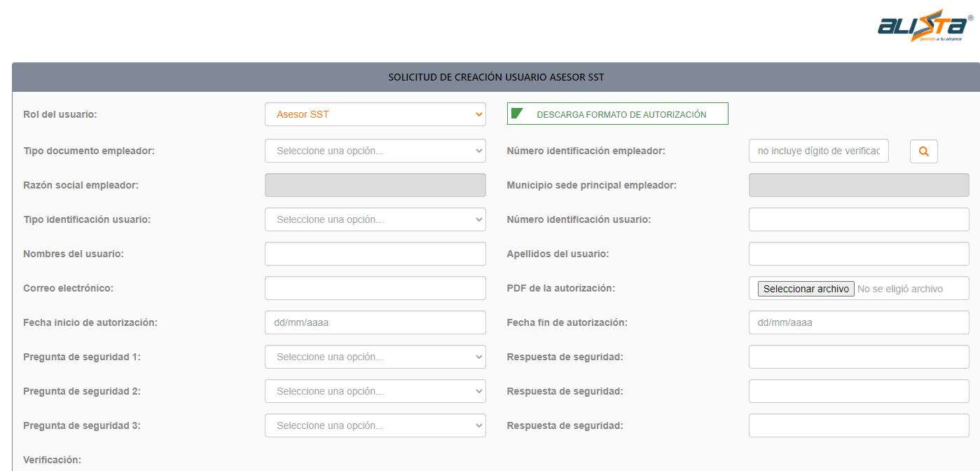
Task: Click Descarga formato de autorización button
Action: point(617,114)
